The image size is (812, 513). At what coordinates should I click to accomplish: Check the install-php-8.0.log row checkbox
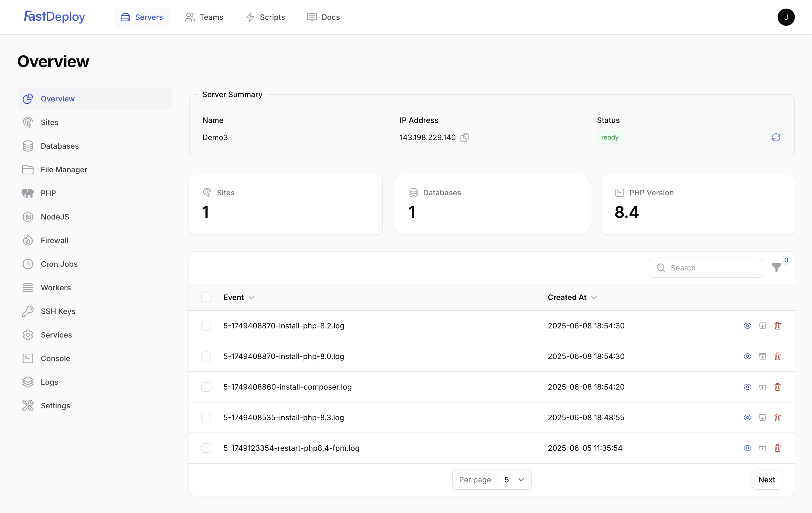[x=206, y=356]
